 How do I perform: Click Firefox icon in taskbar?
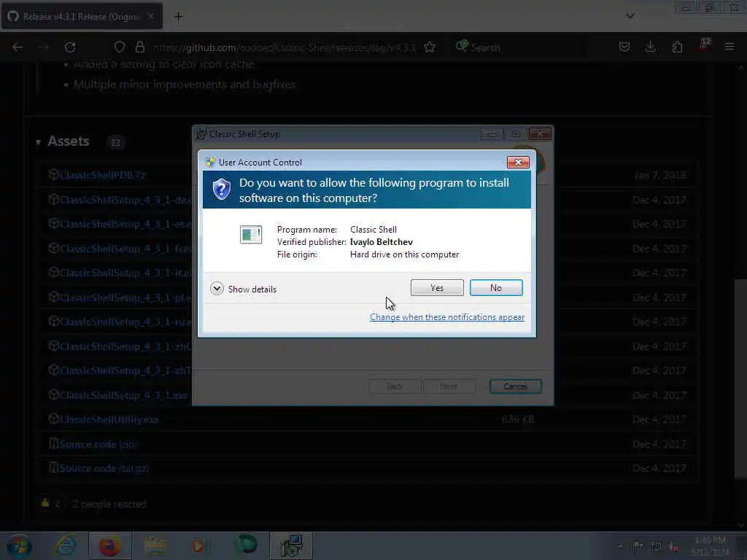(109, 545)
